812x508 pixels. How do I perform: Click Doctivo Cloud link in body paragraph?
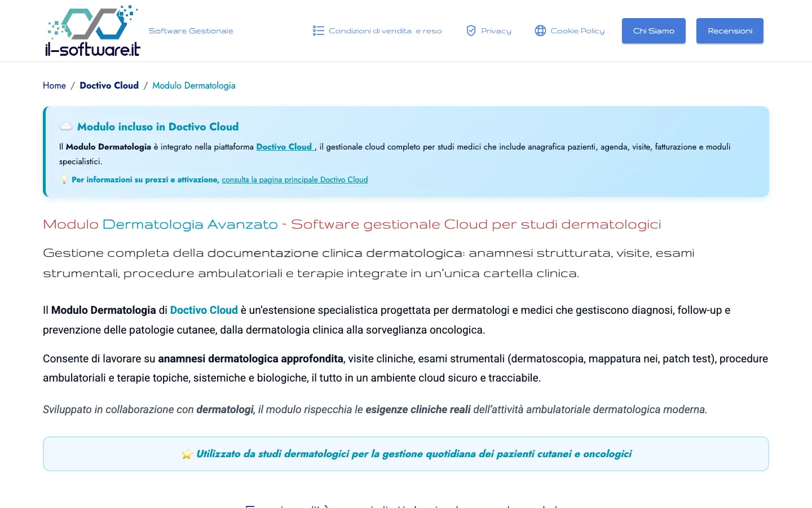click(x=204, y=310)
